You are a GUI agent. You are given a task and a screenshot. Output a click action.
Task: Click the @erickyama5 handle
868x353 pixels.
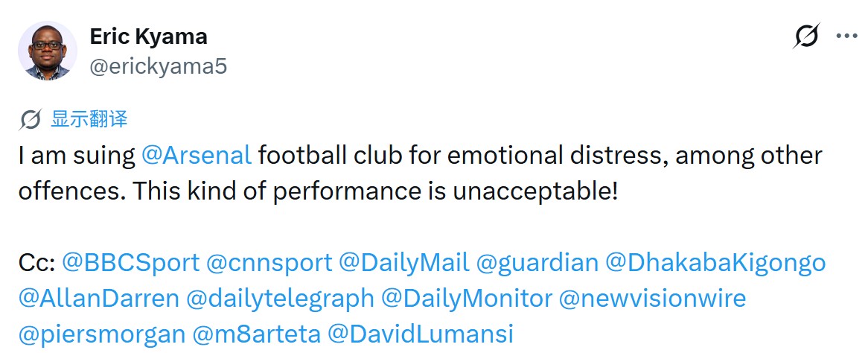[158, 66]
